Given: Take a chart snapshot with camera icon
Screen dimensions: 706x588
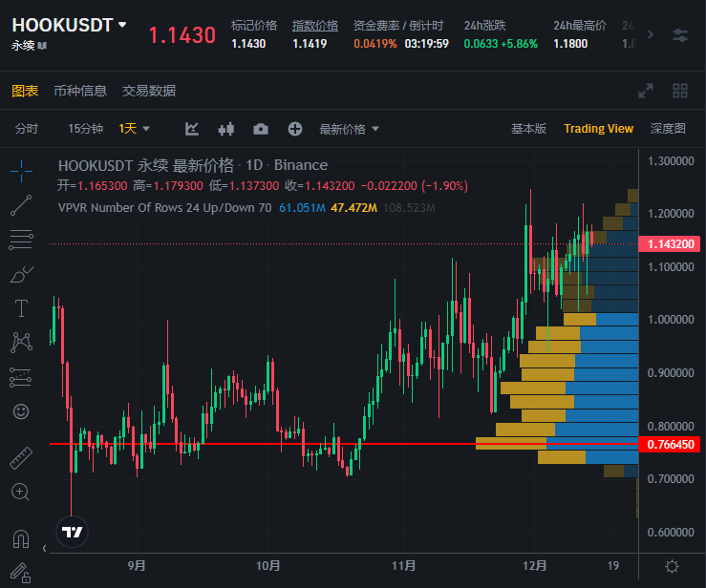Looking at the screenshot, I should [x=261, y=129].
